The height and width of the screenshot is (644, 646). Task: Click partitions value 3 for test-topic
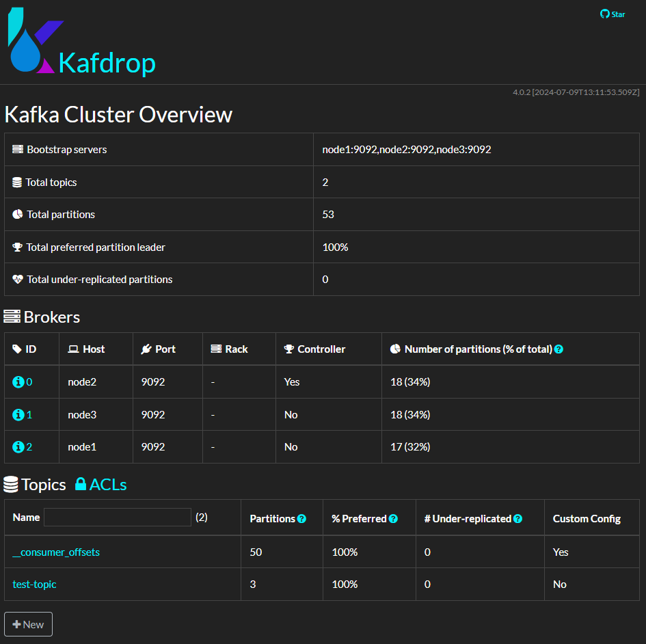(253, 585)
